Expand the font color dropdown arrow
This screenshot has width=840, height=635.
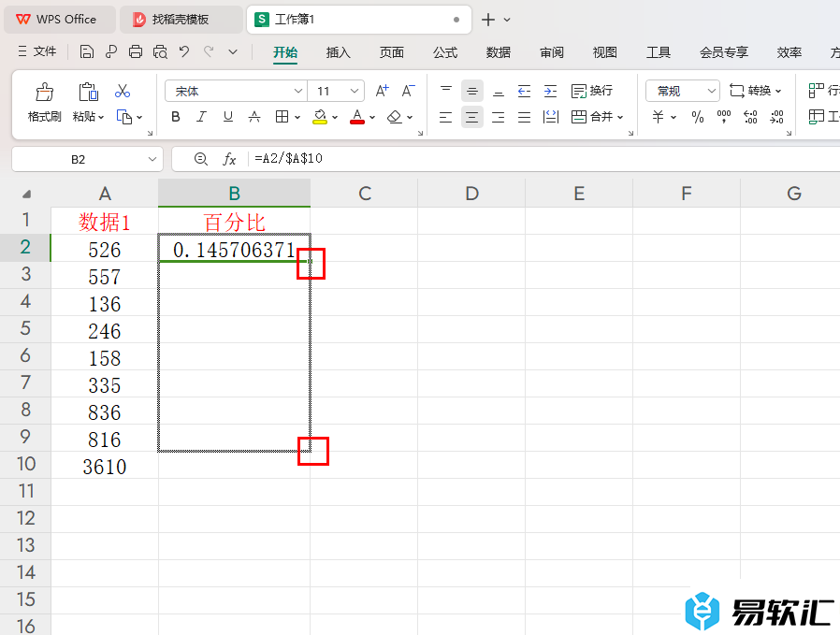(372, 117)
